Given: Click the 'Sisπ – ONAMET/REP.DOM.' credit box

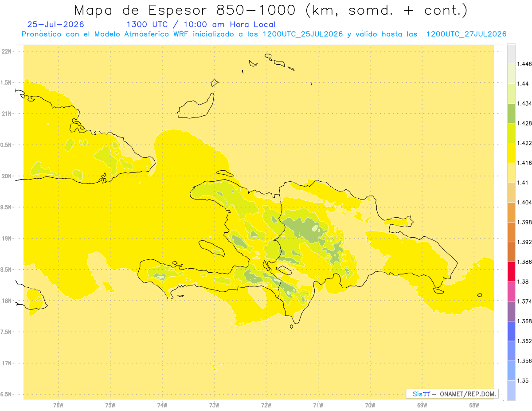Looking at the screenshot, I should tap(452, 394).
